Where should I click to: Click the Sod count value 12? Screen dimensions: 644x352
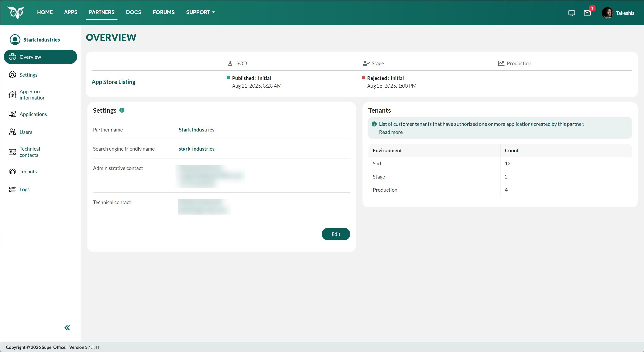507,164
